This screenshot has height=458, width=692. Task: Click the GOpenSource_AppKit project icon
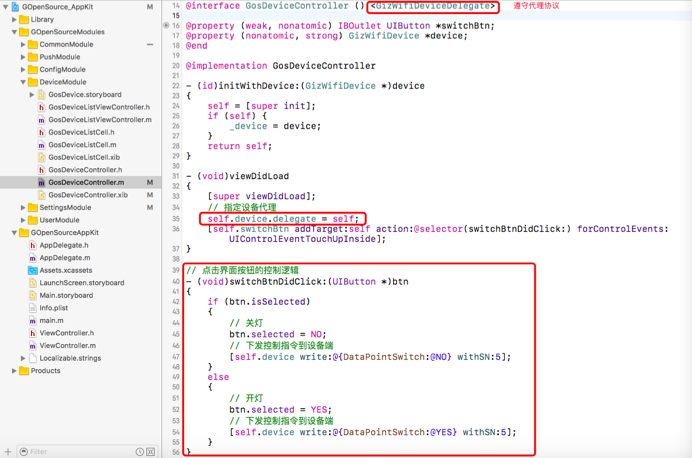14,7
